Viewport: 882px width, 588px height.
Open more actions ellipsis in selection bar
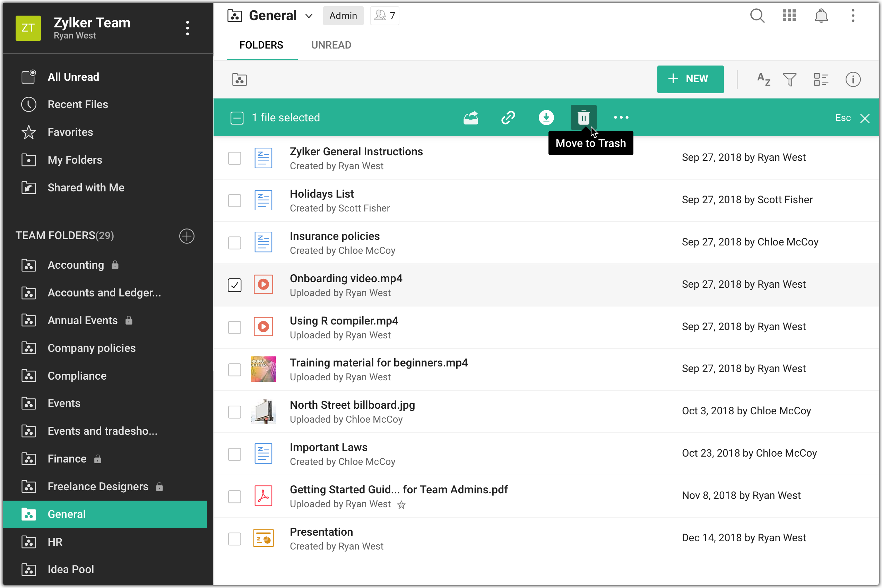(x=621, y=118)
